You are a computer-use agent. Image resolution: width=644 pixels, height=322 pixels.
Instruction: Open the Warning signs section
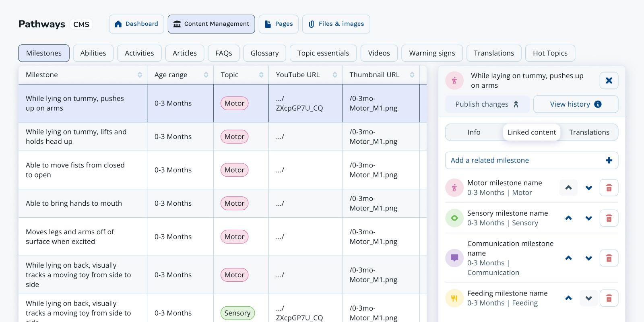[431, 53]
